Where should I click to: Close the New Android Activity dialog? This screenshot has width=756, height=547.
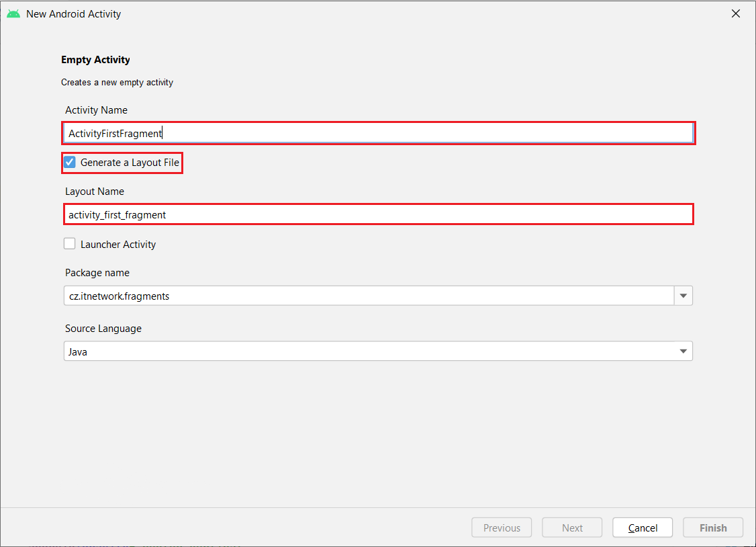click(x=736, y=13)
